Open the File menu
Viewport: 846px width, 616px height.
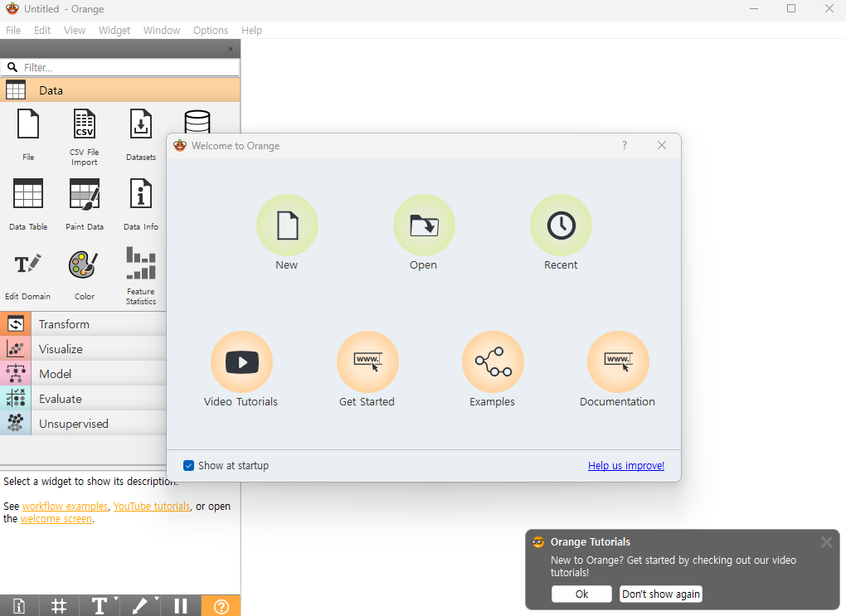tap(13, 30)
